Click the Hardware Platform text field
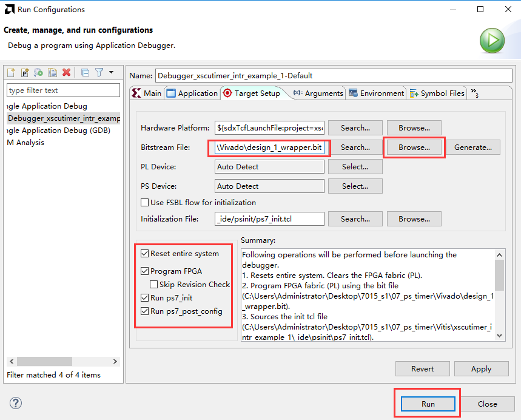 [269, 127]
